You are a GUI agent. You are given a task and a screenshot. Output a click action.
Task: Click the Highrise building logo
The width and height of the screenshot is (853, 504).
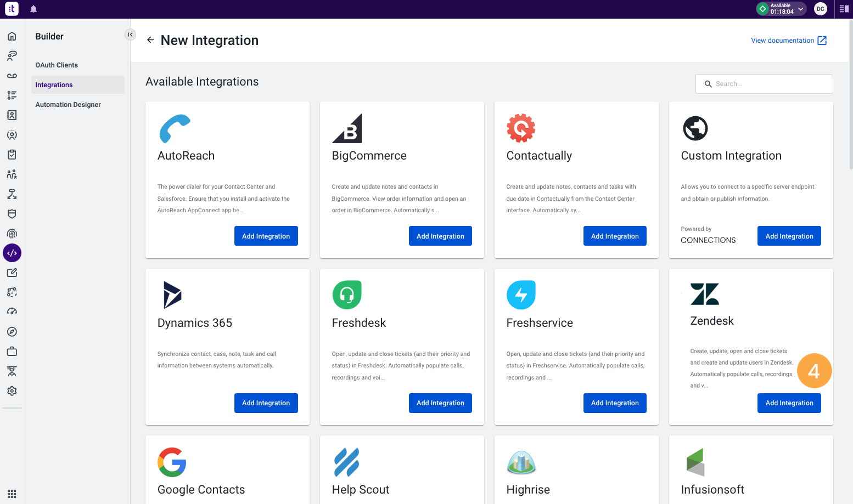tap(521, 462)
